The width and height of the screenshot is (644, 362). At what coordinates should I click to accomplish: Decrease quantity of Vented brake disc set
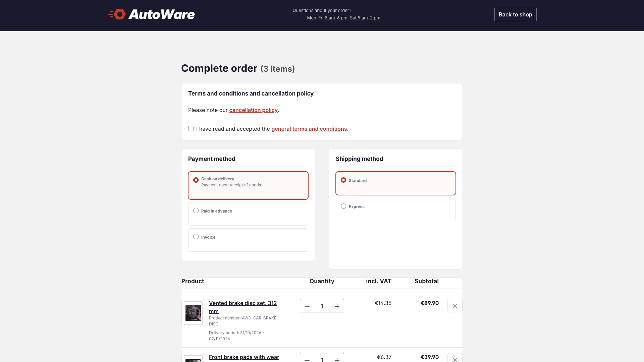307,306
